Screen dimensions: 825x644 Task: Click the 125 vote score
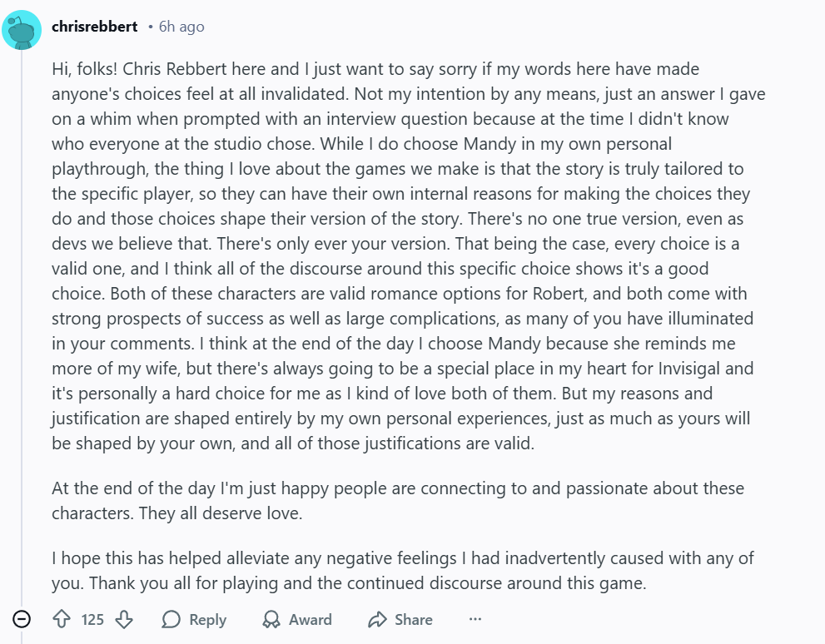click(92, 619)
